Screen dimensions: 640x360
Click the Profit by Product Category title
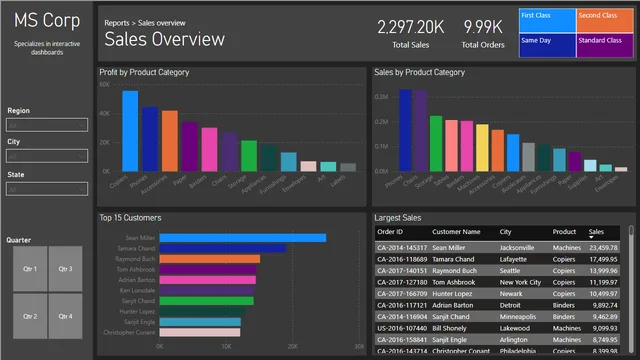(144, 72)
